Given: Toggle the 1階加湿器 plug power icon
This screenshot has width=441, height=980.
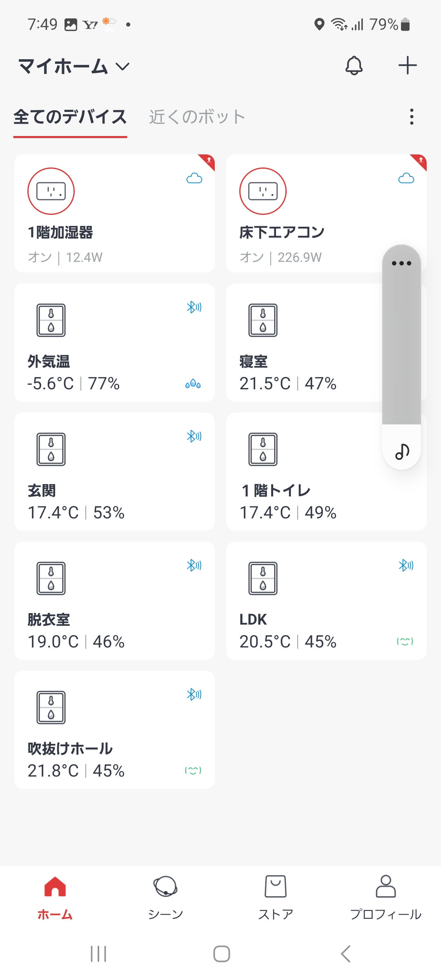Looking at the screenshot, I should (51, 191).
